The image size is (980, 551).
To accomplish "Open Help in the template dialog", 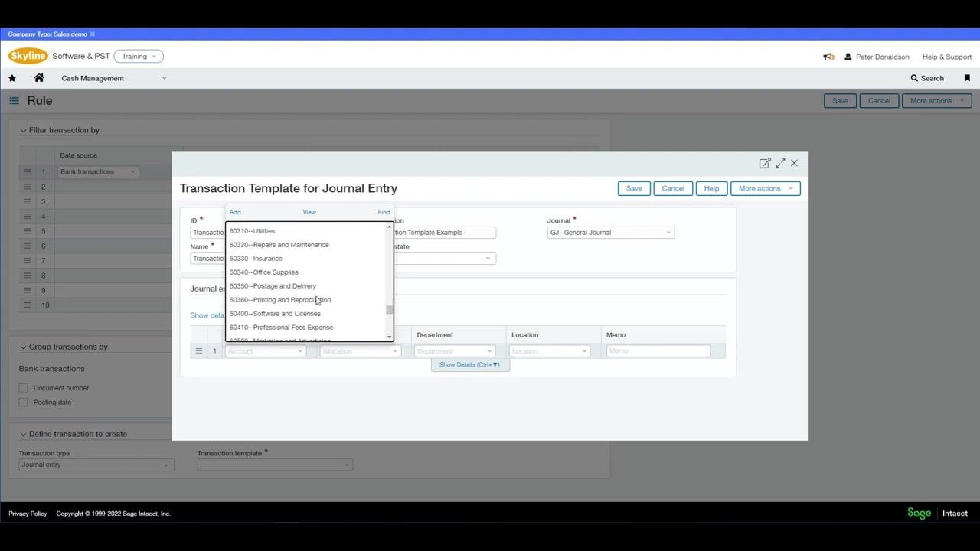I will click(x=711, y=188).
